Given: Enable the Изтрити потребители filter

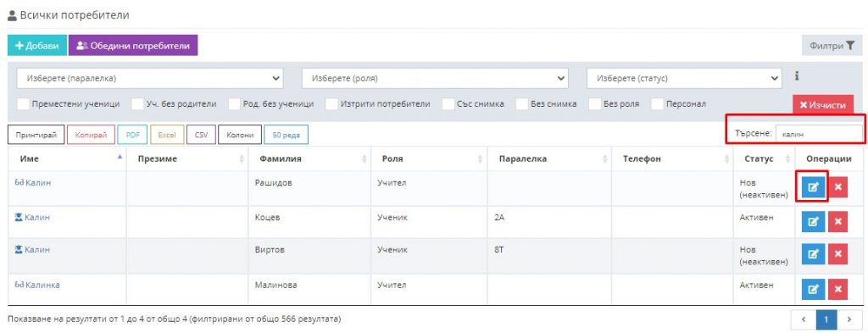Looking at the screenshot, I should 331,104.
